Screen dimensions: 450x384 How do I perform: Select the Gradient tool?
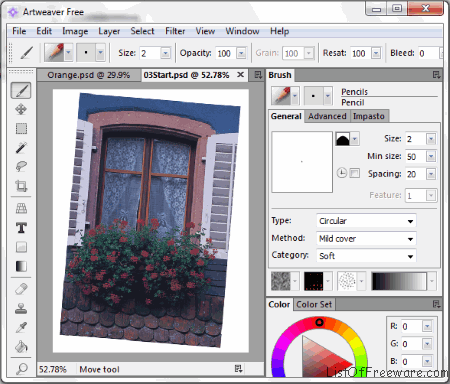(21, 266)
